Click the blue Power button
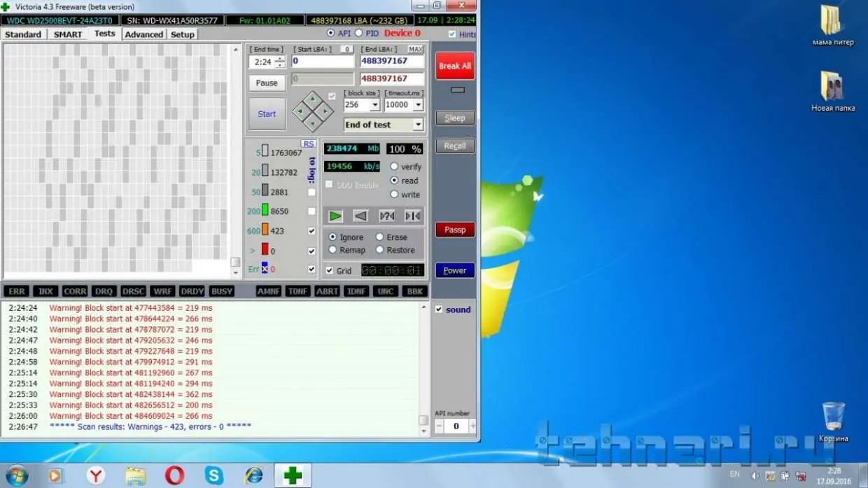 click(455, 270)
